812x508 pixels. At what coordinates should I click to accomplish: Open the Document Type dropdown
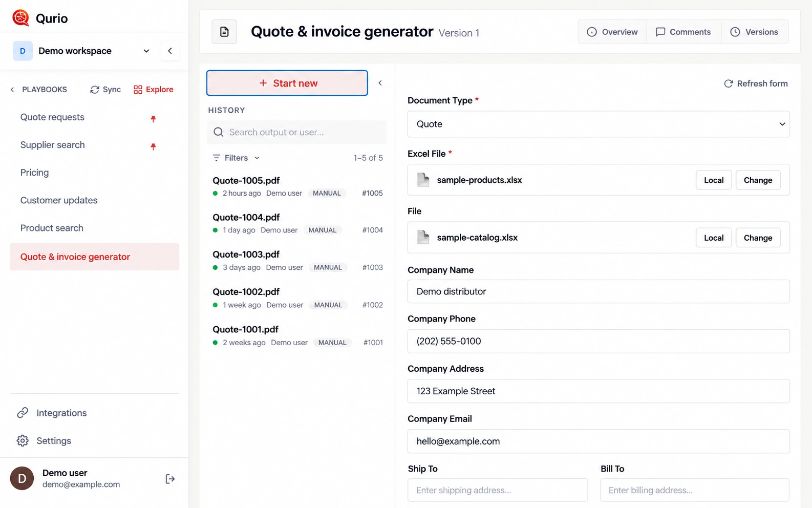tap(599, 124)
